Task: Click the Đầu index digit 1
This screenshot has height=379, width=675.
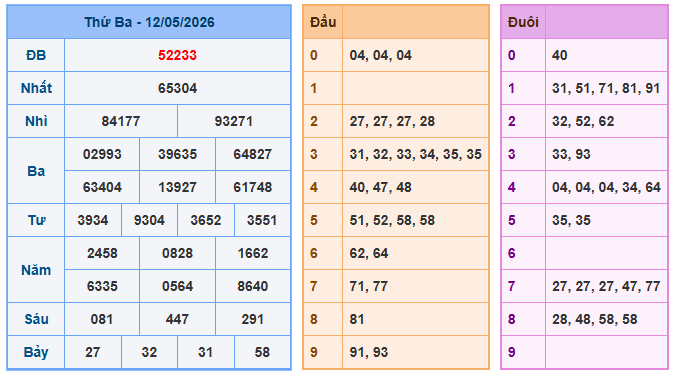Action: coord(313,88)
